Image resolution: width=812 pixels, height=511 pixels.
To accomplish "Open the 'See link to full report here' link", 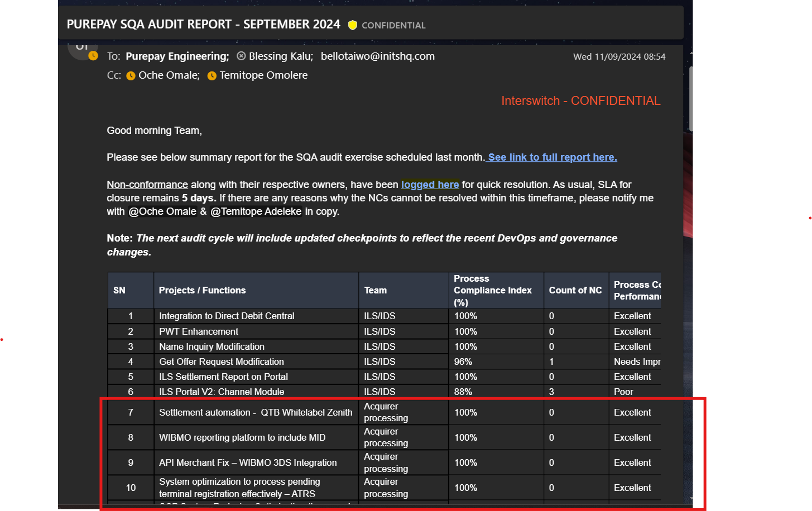I will coord(552,157).
